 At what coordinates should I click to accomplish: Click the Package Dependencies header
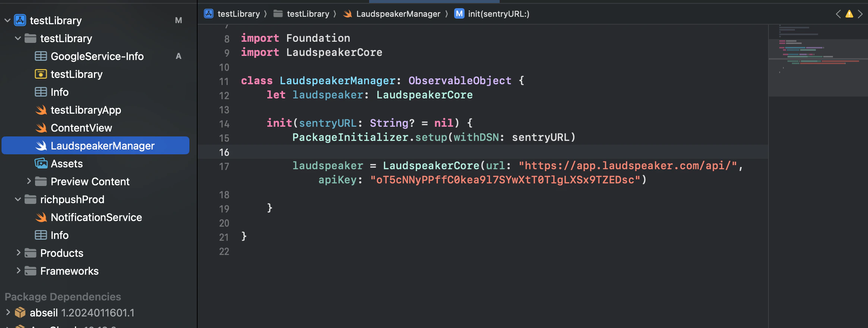[63, 297]
